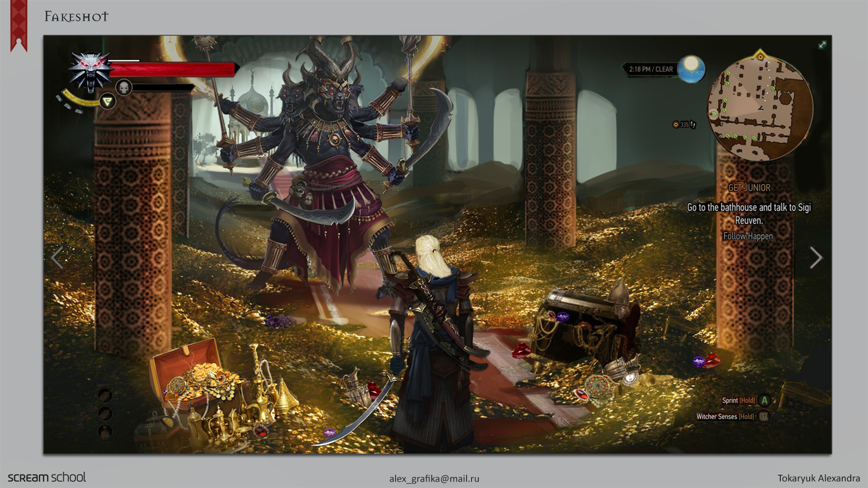Click the 2:18 PM / CLEAR time label
This screenshot has width=868, height=488.
(651, 69)
